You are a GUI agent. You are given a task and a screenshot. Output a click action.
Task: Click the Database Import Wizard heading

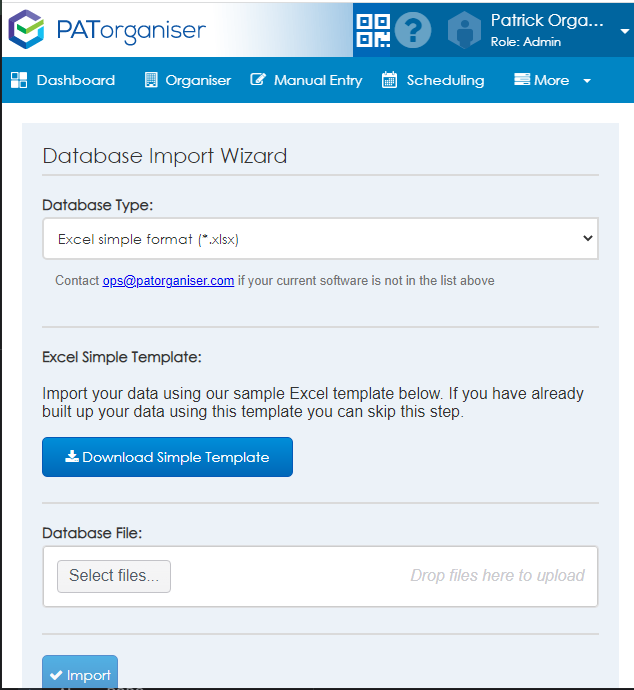[x=165, y=156]
